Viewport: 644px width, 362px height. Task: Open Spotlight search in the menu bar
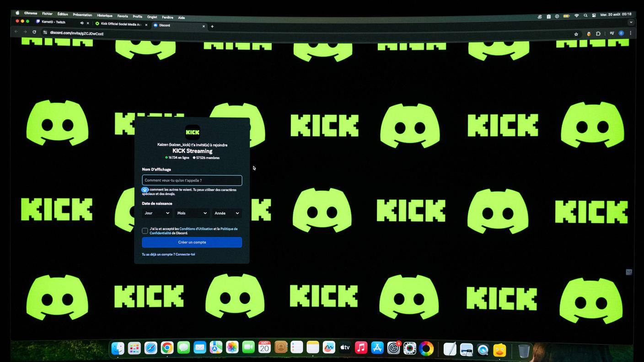(585, 15)
